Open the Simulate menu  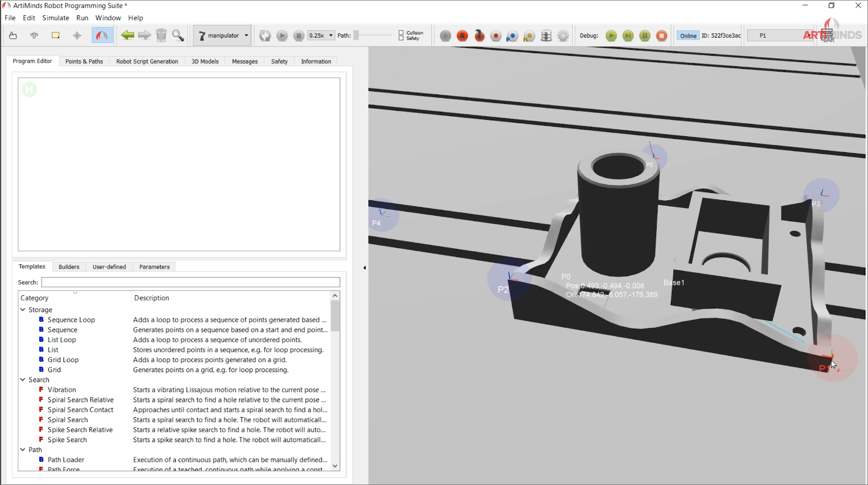tap(55, 17)
